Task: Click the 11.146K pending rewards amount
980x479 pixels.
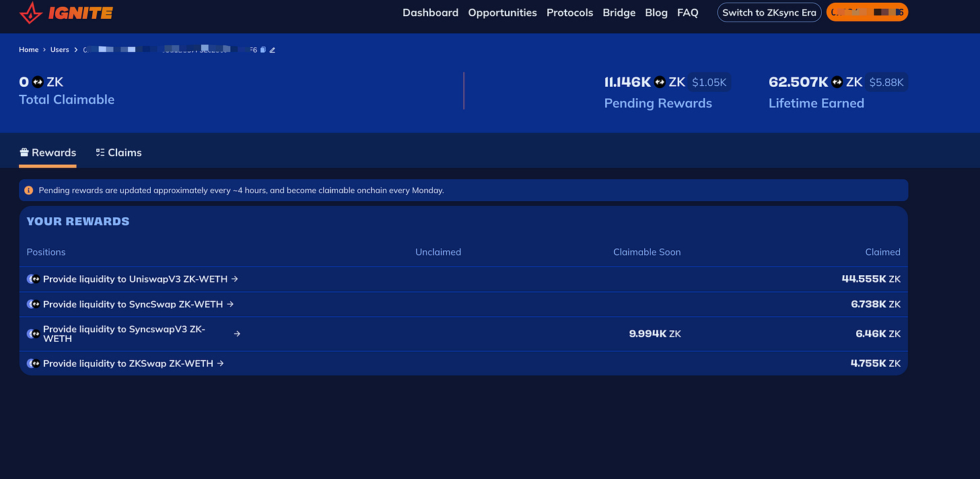Action: tap(627, 82)
